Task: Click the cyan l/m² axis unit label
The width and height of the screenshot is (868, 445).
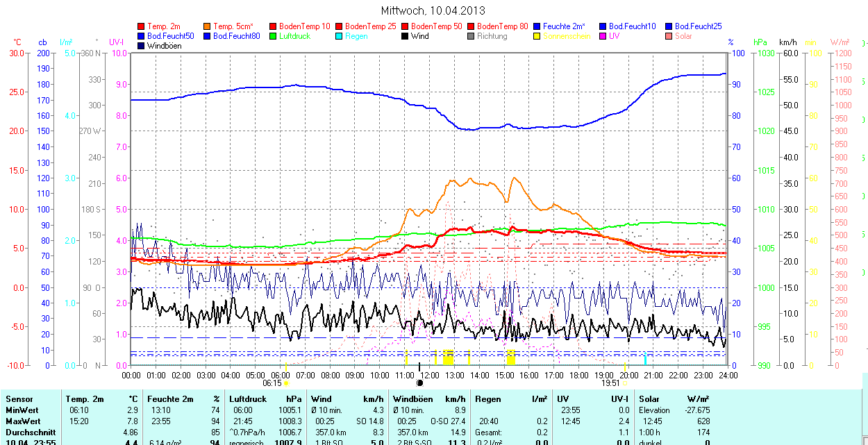Action: (x=66, y=42)
